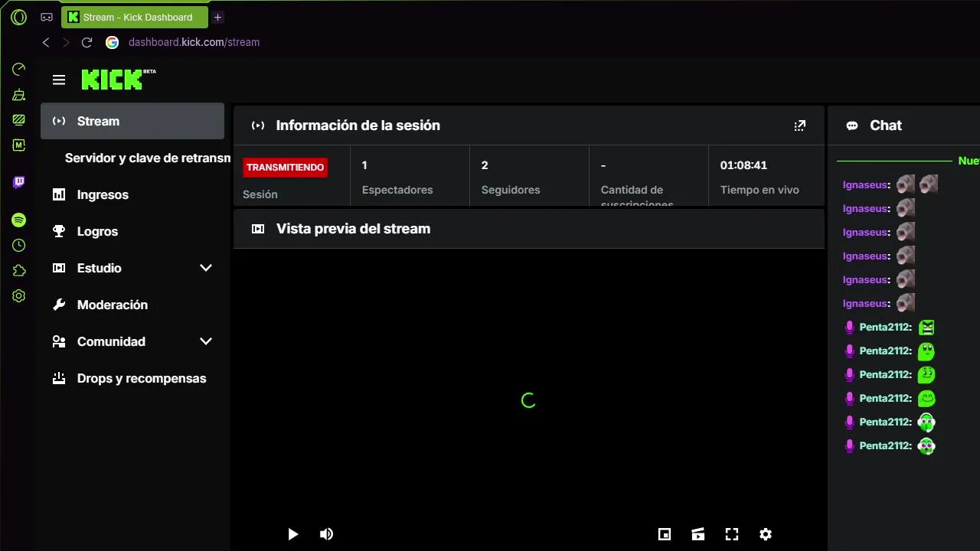980x551 pixels.
Task: Click the last Penta2112 chat message emote
Action: (x=926, y=445)
